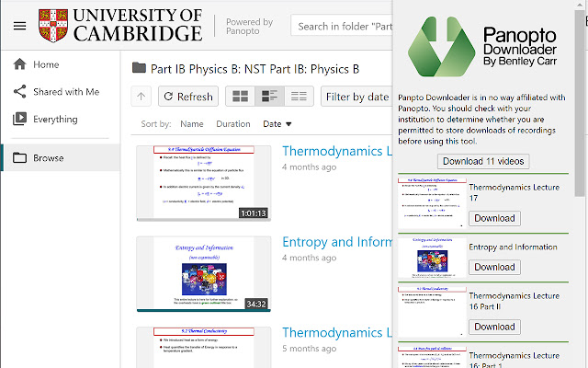
Task: Sort videos by Duration
Action: (x=232, y=124)
